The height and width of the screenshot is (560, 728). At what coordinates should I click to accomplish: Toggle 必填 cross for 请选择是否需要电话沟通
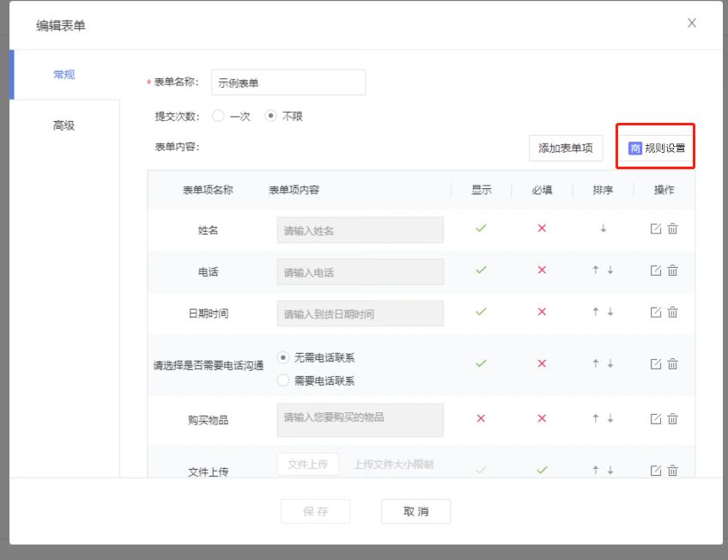[x=542, y=363]
